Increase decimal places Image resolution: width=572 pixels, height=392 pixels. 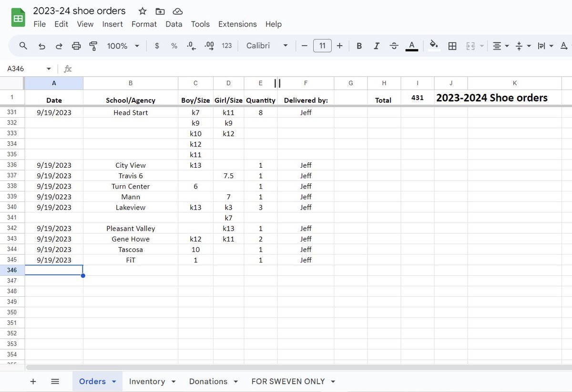click(209, 46)
